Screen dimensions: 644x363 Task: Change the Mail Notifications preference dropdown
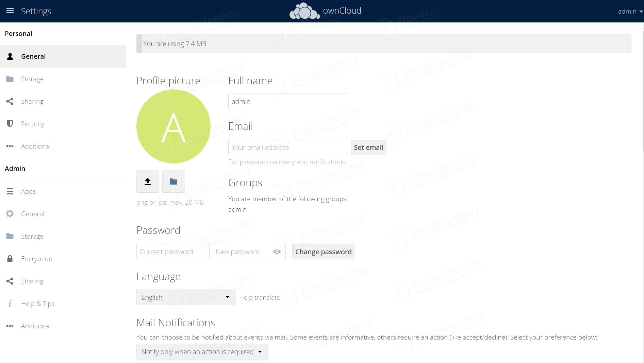[202, 351]
